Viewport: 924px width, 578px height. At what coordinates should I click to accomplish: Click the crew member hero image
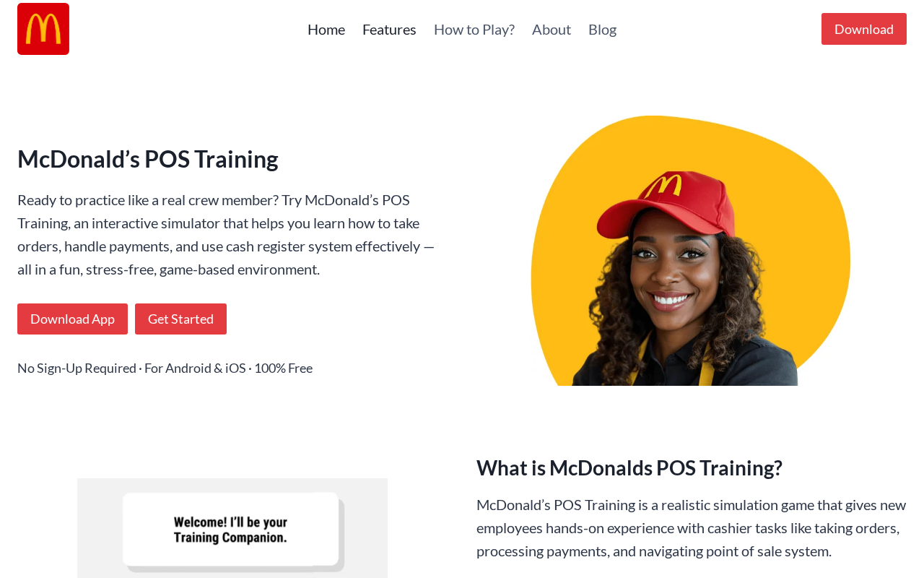point(690,251)
